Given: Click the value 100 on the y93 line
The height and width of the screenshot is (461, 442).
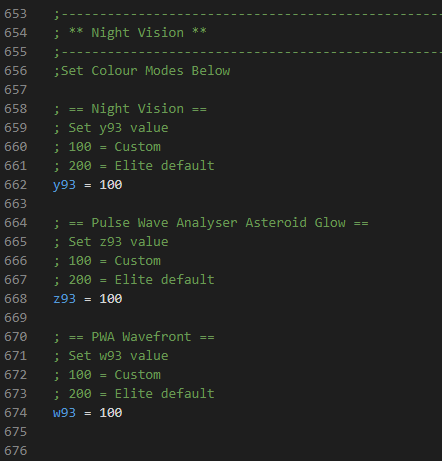Looking at the screenshot, I should pos(111,185).
